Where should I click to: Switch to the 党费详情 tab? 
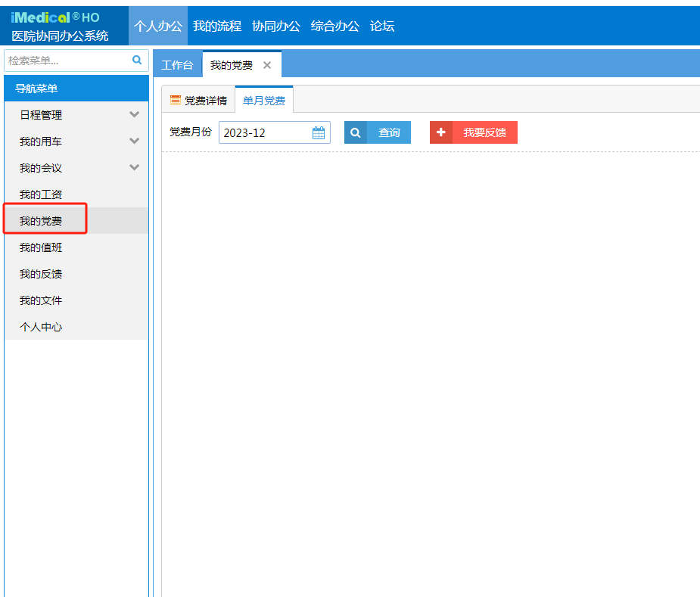point(198,101)
